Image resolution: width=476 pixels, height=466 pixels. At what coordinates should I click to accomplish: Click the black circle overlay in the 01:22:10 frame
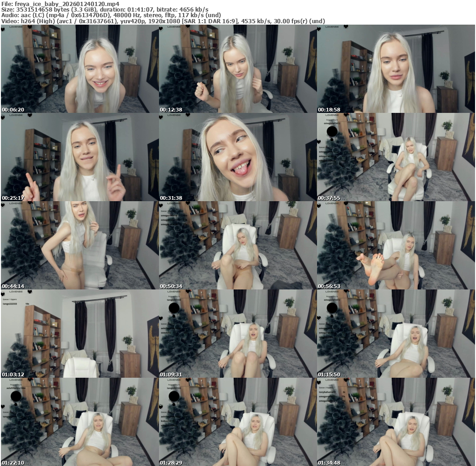(x=16, y=397)
